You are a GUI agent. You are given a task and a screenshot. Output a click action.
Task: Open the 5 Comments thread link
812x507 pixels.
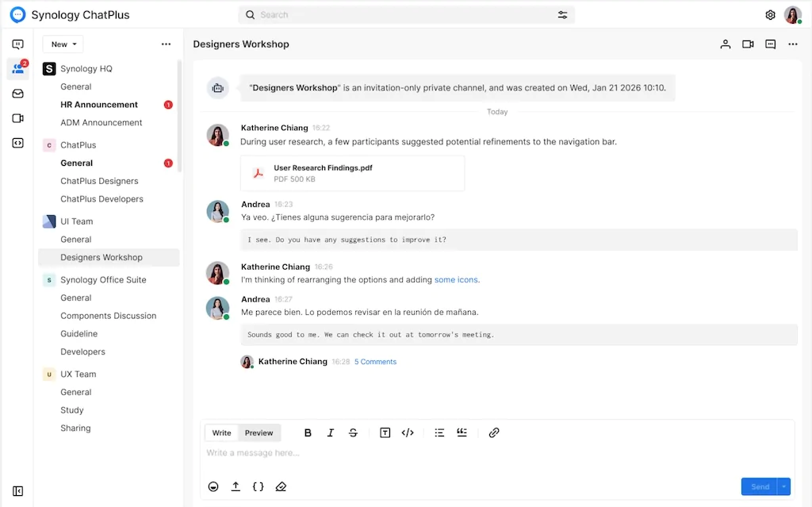pyautogui.click(x=375, y=362)
